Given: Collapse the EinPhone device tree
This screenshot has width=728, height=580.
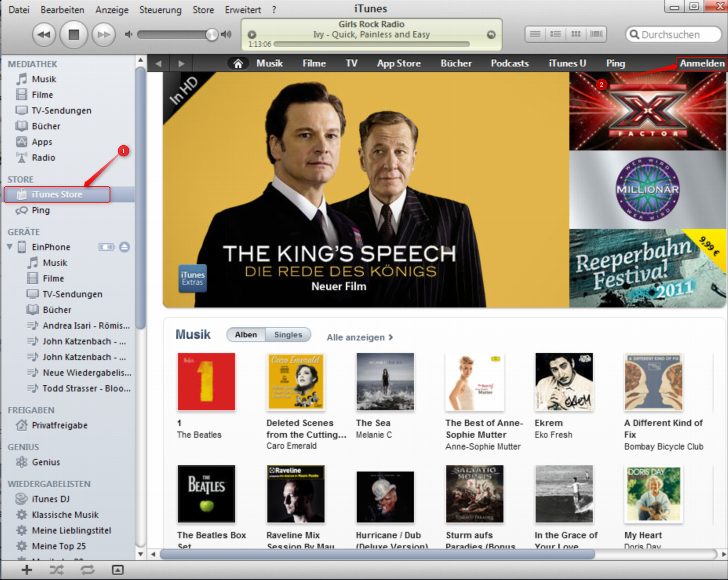Looking at the screenshot, I should 10,247.
